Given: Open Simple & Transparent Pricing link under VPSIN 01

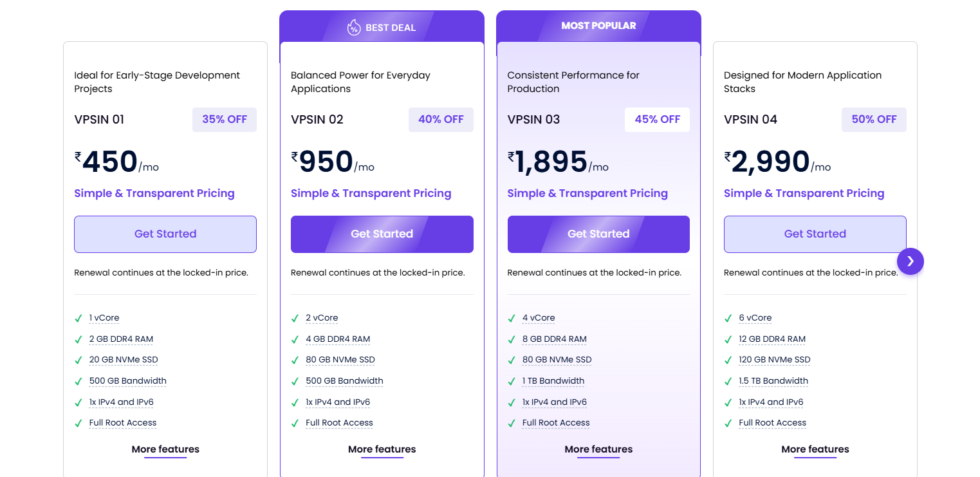Looking at the screenshot, I should [154, 193].
